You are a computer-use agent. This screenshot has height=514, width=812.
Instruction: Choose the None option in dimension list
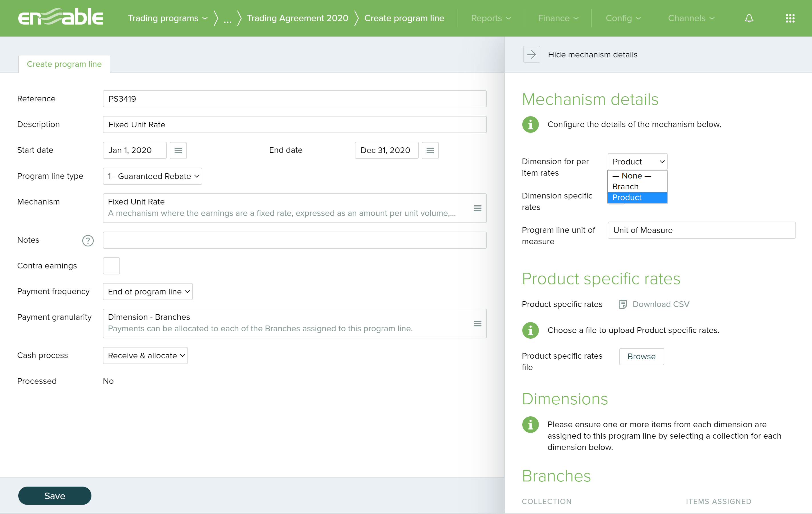point(632,176)
